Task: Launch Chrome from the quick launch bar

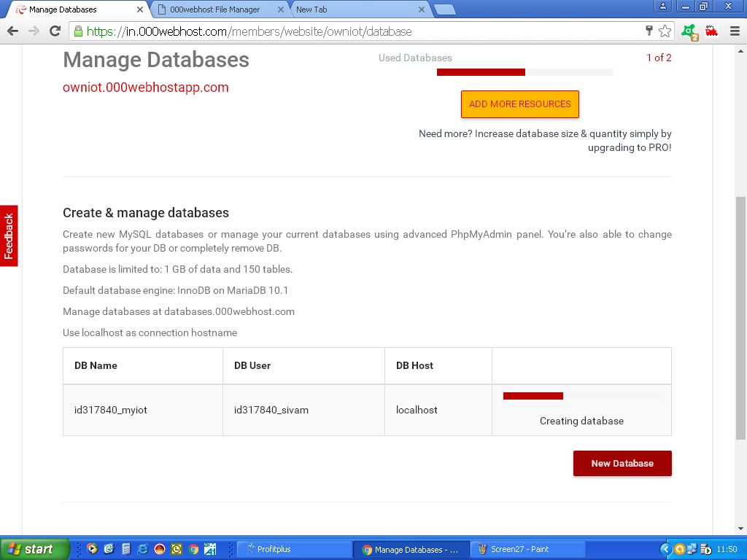Action: point(193,549)
